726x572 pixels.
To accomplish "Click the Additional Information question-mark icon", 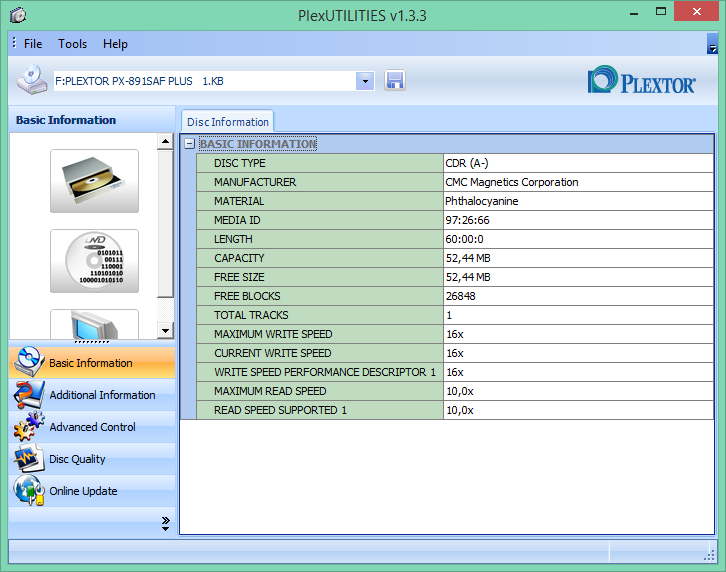I will point(29,395).
